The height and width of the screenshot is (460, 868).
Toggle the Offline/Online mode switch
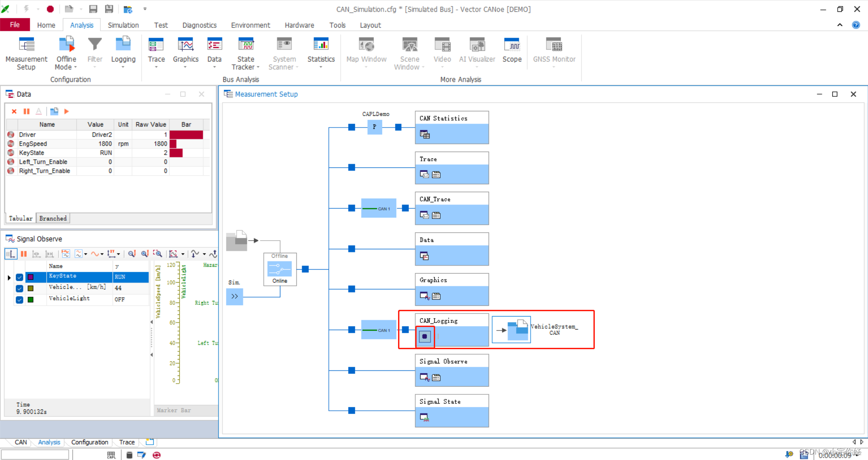pos(280,269)
